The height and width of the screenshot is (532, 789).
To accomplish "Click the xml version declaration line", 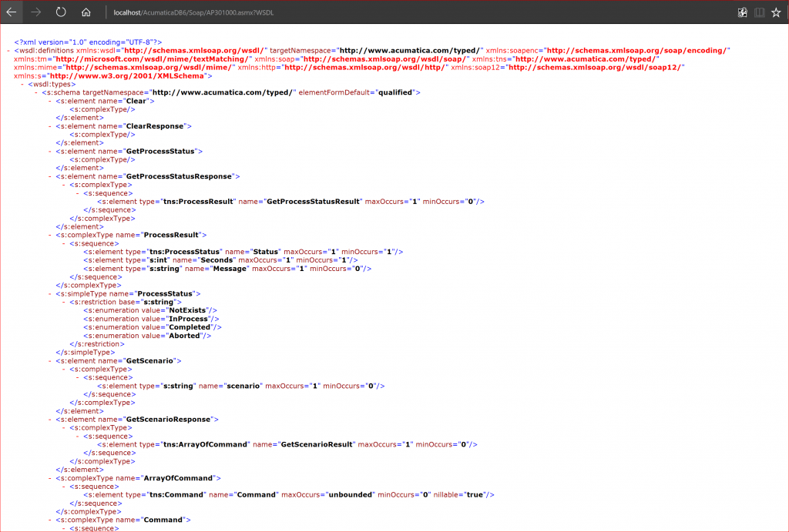I will click(x=88, y=42).
